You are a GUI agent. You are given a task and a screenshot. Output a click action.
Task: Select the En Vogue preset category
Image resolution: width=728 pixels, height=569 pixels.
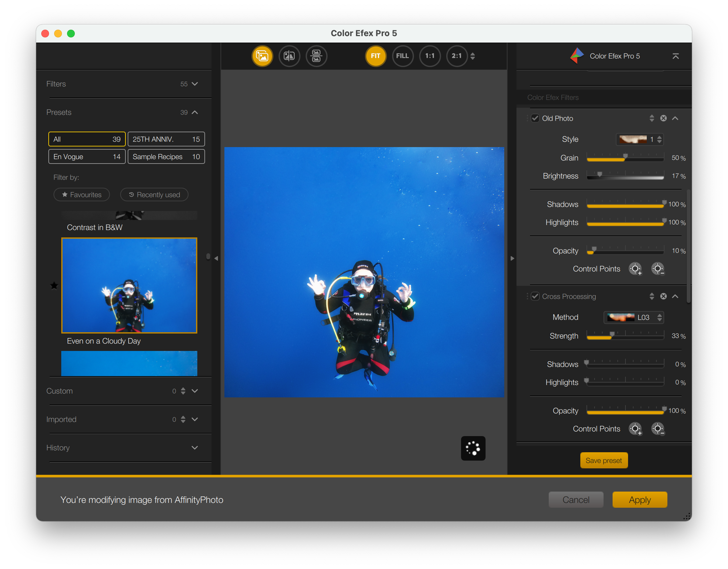(87, 157)
